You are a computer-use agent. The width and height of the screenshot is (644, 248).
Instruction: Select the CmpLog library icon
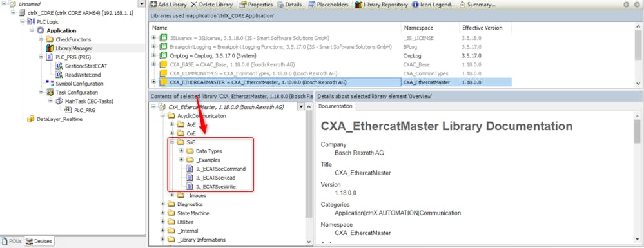163,55
